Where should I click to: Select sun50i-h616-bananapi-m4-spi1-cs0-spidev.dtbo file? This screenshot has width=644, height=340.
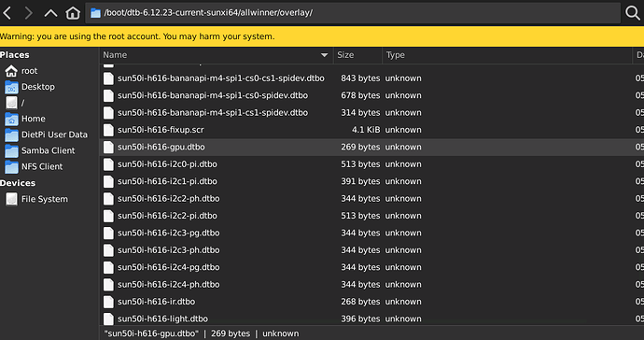(371, 95)
